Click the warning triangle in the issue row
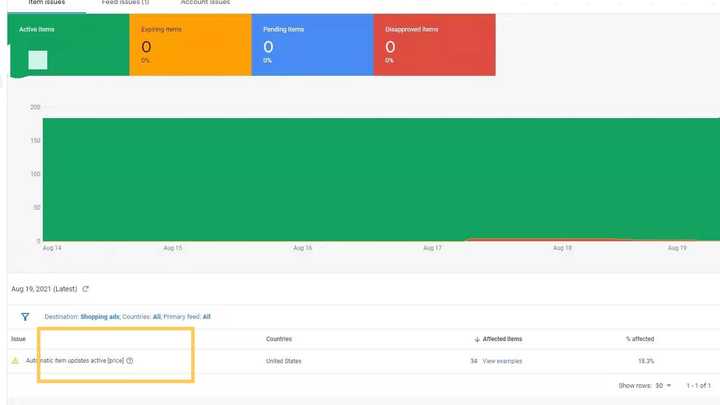This screenshot has height=405, width=720. tap(15, 361)
